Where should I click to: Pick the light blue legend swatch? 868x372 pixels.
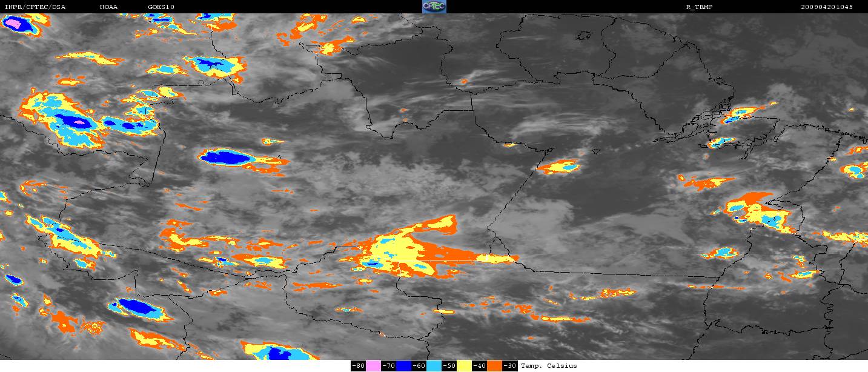click(x=434, y=366)
